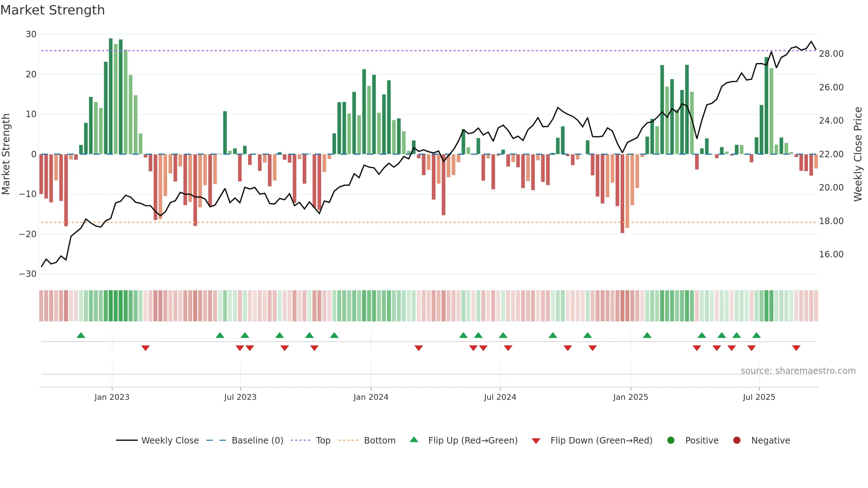Click the flip-up marker just after Jan 2025
The width and height of the screenshot is (868, 488).
point(647,335)
